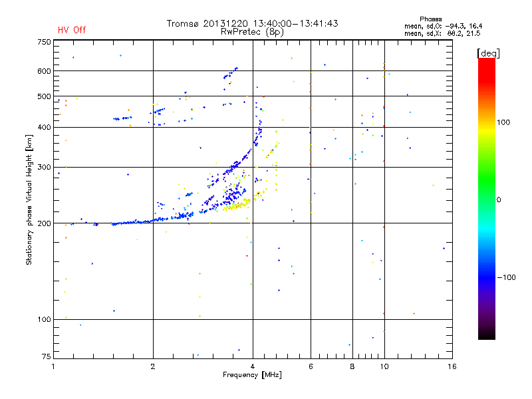This screenshot has height=399, width=532.
Task: Click the y-axis label '750'
Action: (44, 42)
